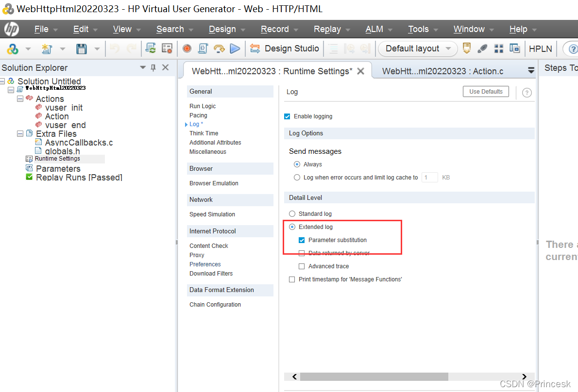Choose the Standard log radio button

(292, 214)
